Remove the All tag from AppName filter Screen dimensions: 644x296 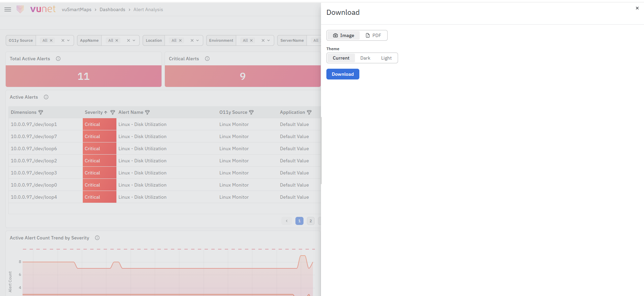coord(117,40)
